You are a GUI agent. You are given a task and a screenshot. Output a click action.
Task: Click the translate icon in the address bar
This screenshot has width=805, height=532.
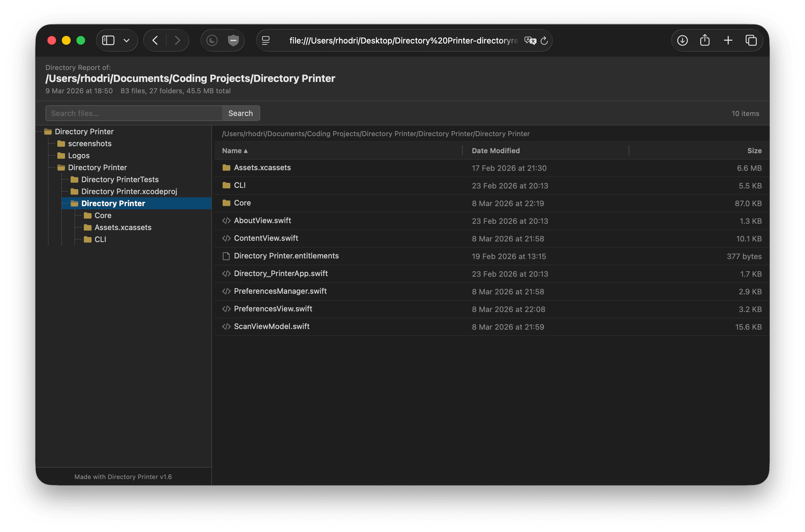(x=530, y=40)
